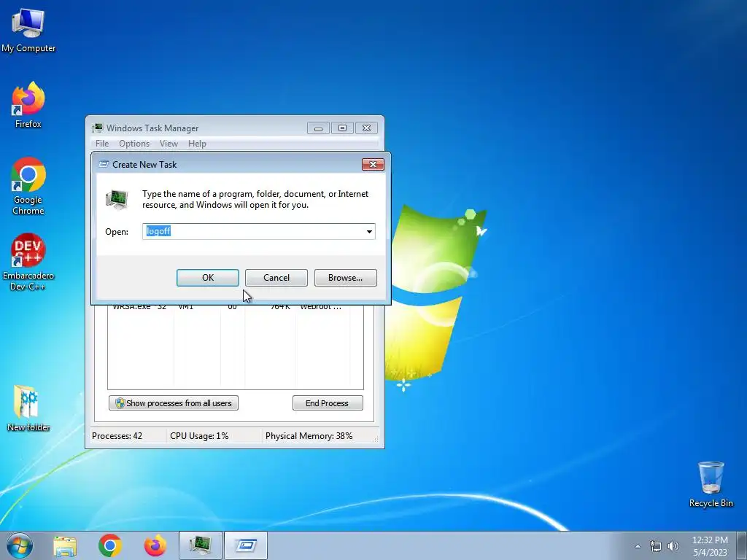
Task: Show hidden system tray icons
Action: 638,546
